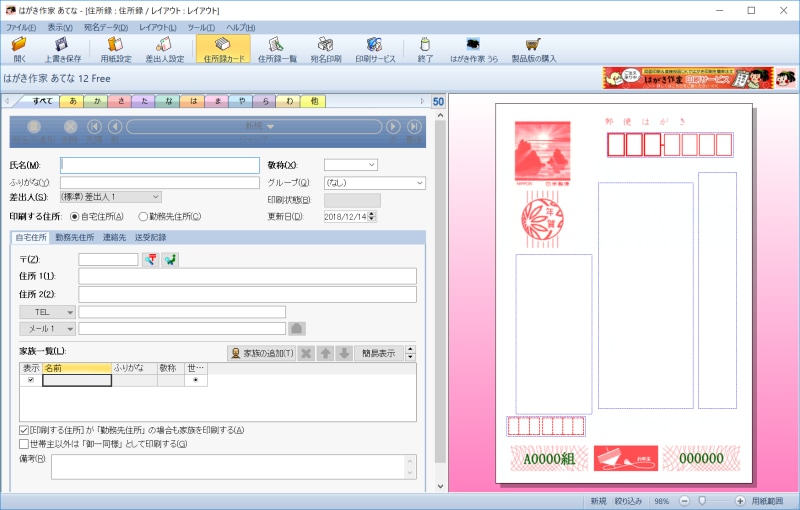Click the 上書き保存 save icon
Screen dimensions: 800x510
[x=62, y=49]
